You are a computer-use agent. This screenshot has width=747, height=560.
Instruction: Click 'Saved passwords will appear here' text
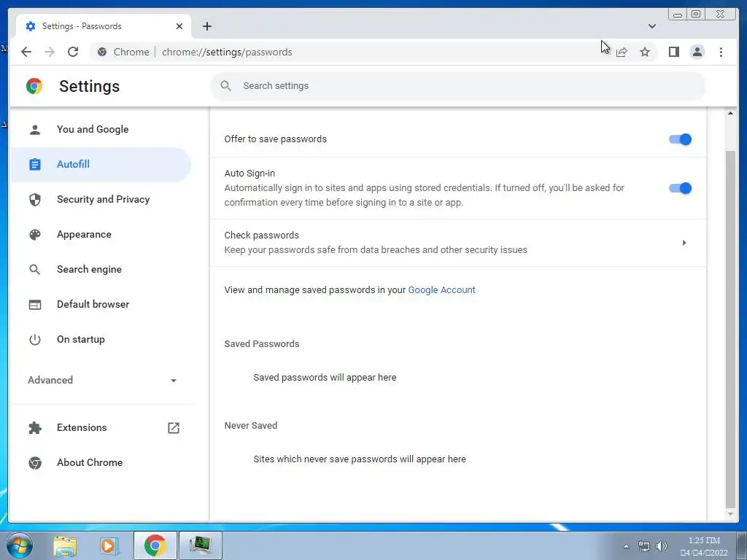(x=325, y=378)
